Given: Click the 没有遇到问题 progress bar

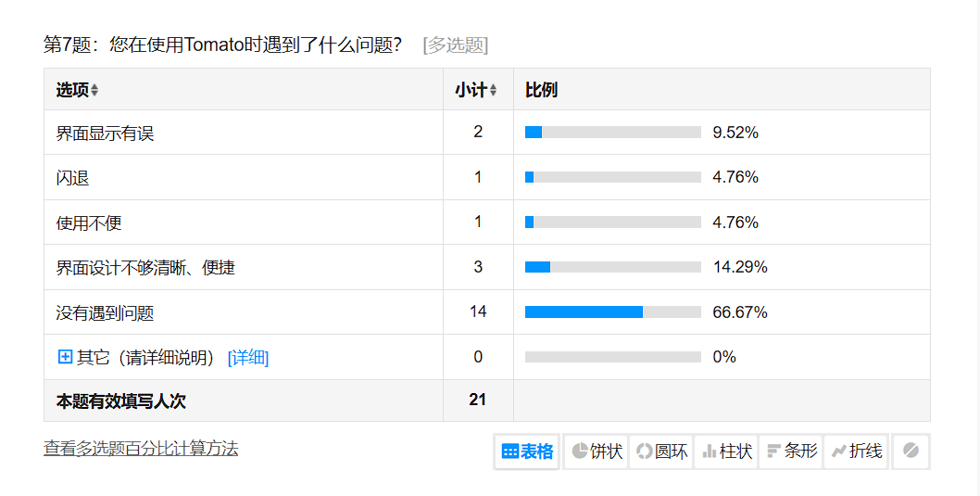Looking at the screenshot, I should (612, 312).
